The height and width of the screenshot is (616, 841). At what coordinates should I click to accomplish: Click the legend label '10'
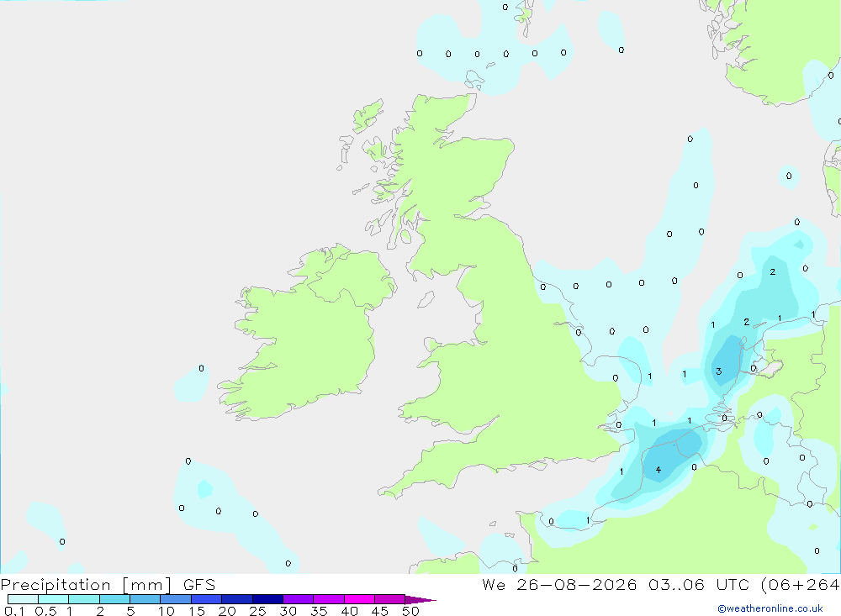point(167,611)
